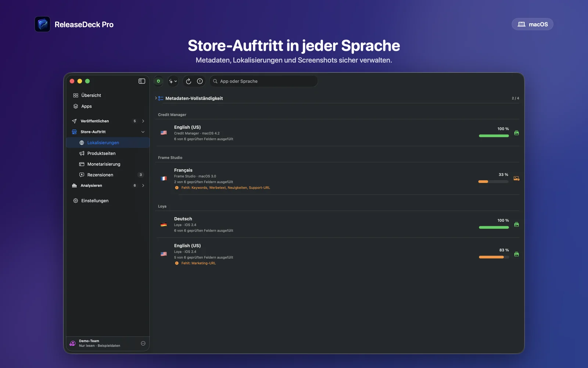The image size is (588, 368).
Task: Click the Rezensionen star bubble icon
Action: click(x=82, y=175)
